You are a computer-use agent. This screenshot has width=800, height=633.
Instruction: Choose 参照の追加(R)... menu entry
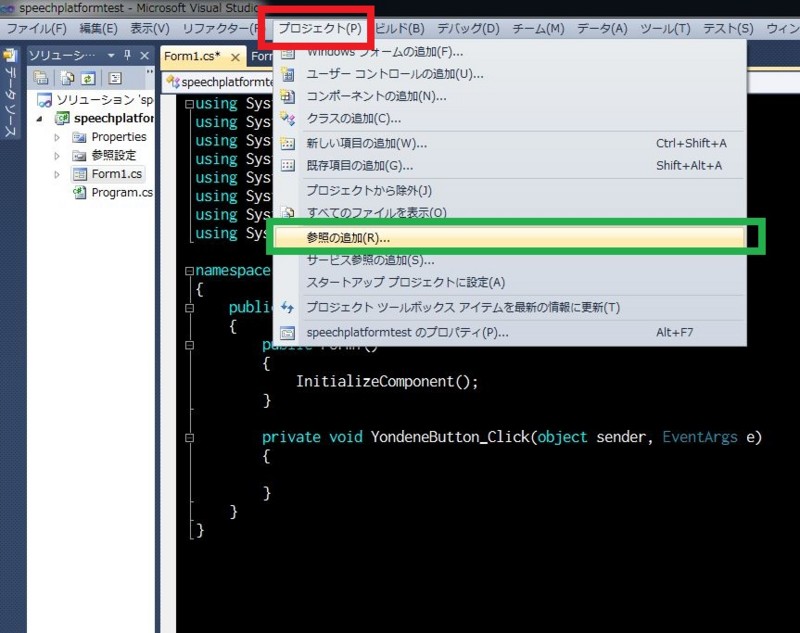(510, 238)
